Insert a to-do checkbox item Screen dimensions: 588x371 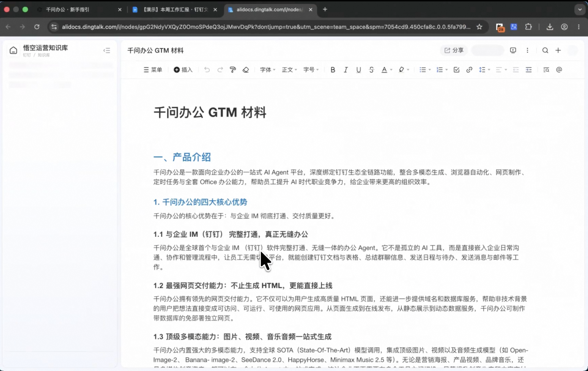point(456,70)
